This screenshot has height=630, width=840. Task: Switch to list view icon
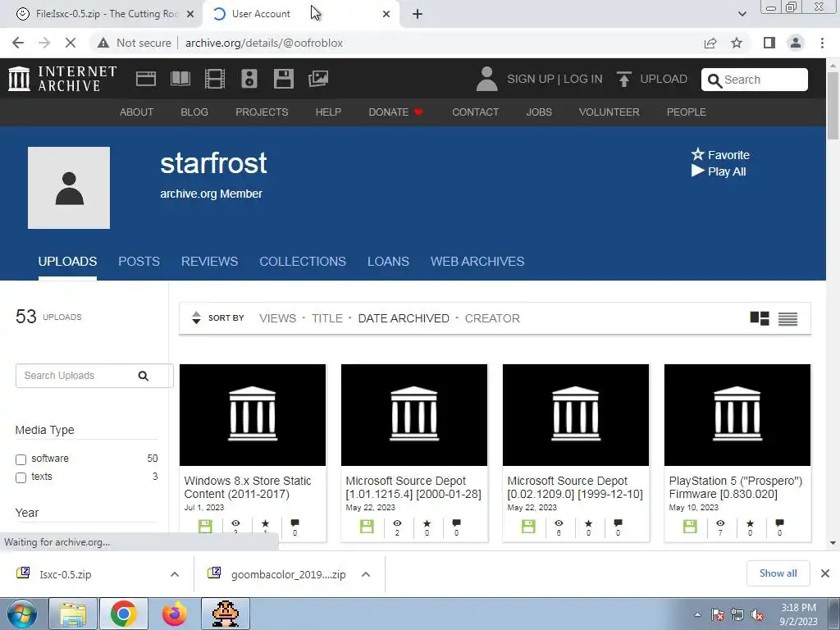[787, 319]
